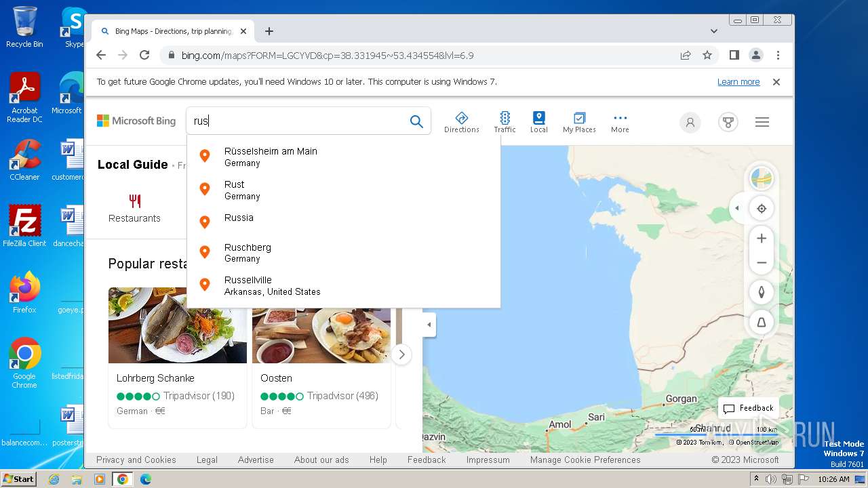The image size is (868, 488).
Task: Zoom out of the map
Action: 762,262
